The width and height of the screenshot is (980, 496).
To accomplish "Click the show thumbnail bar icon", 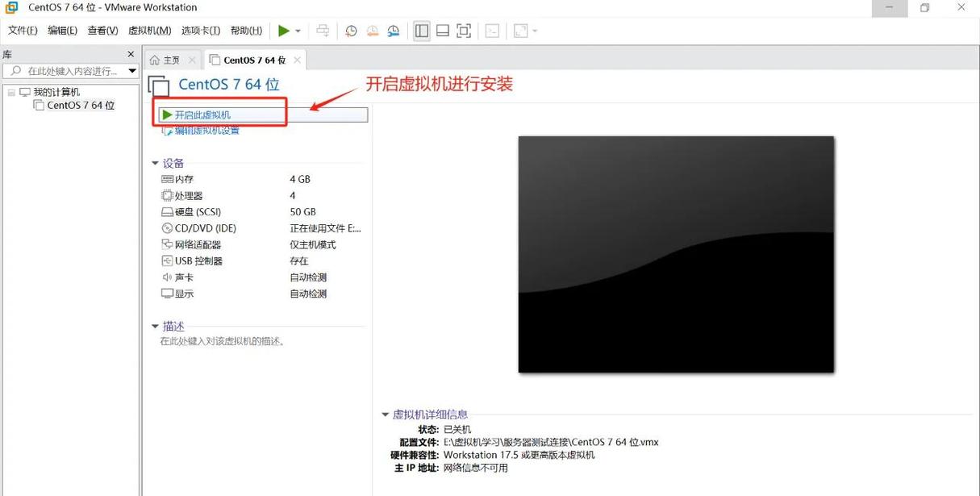I will [442, 31].
